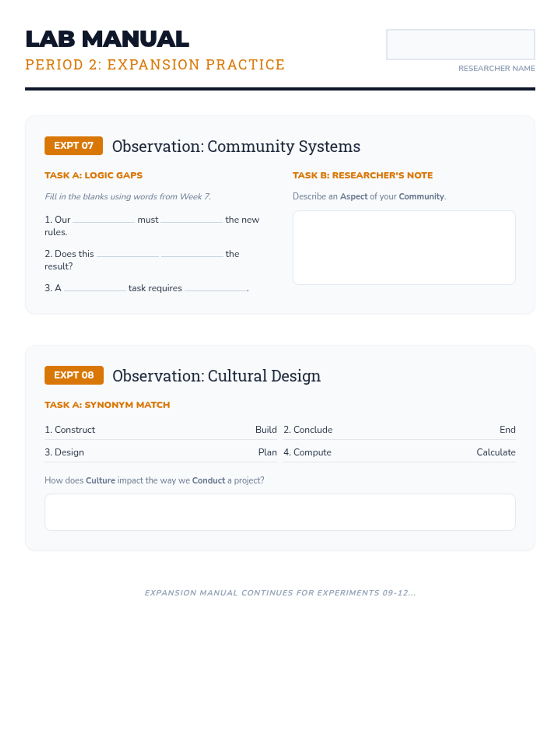Image resolution: width=560 pixels, height=747 pixels.
Task: Select the "Build" synonym answer
Action: 266,430
